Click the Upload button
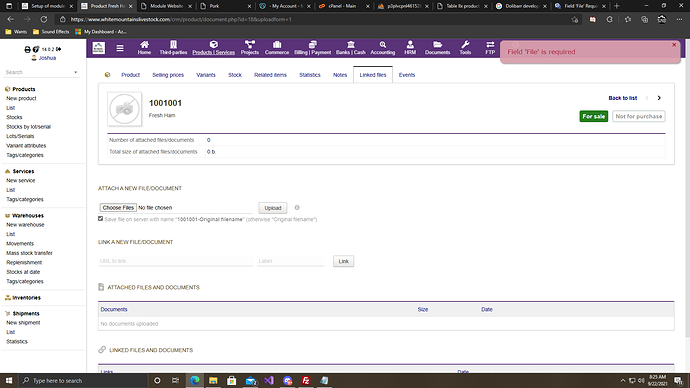 point(273,208)
